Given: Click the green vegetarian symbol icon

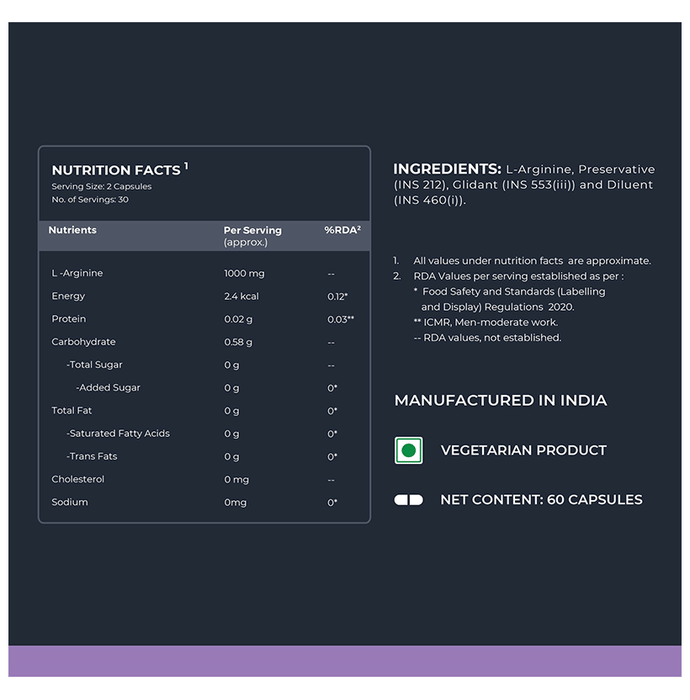Looking at the screenshot, I should point(408,450).
